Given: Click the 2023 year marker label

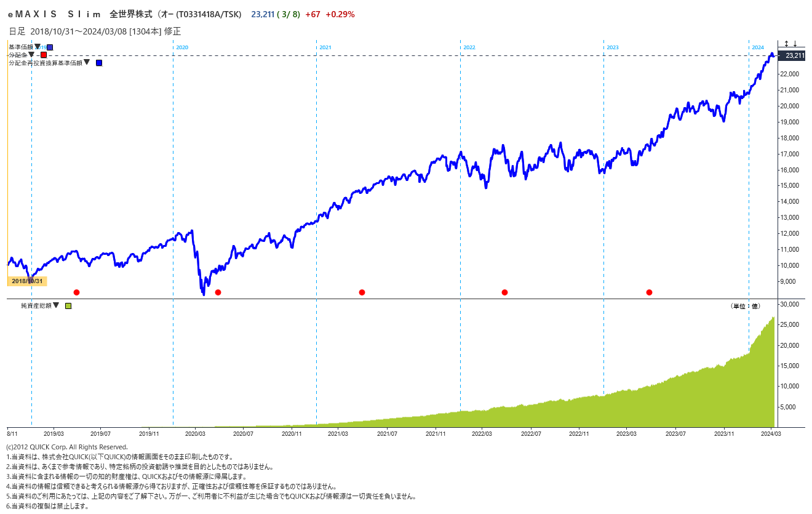Looking at the screenshot, I should click(x=613, y=47).
